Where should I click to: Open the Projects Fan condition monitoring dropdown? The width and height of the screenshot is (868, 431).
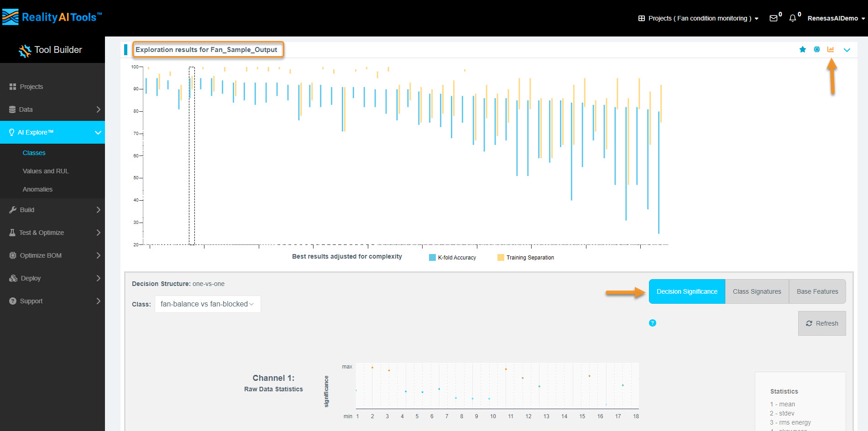point(698,18)
